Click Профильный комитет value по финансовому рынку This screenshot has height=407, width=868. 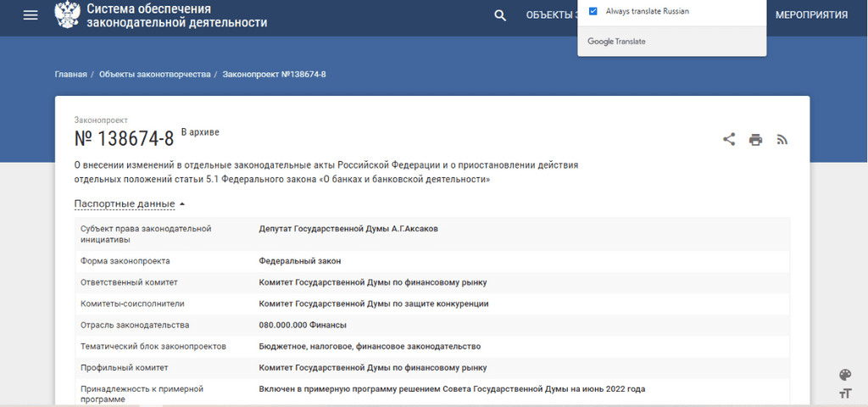[373, 368]
